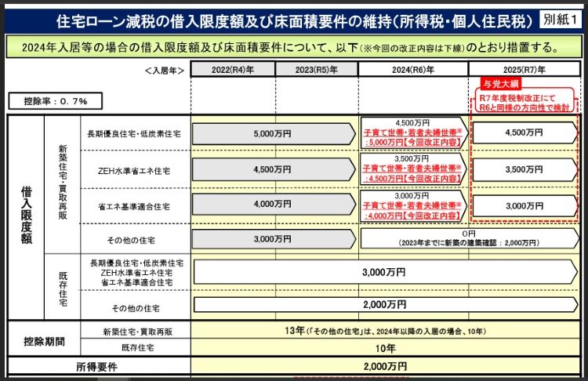
Task: Click the 2023年までに新築の建築確認 note
Action: [469, 243]
